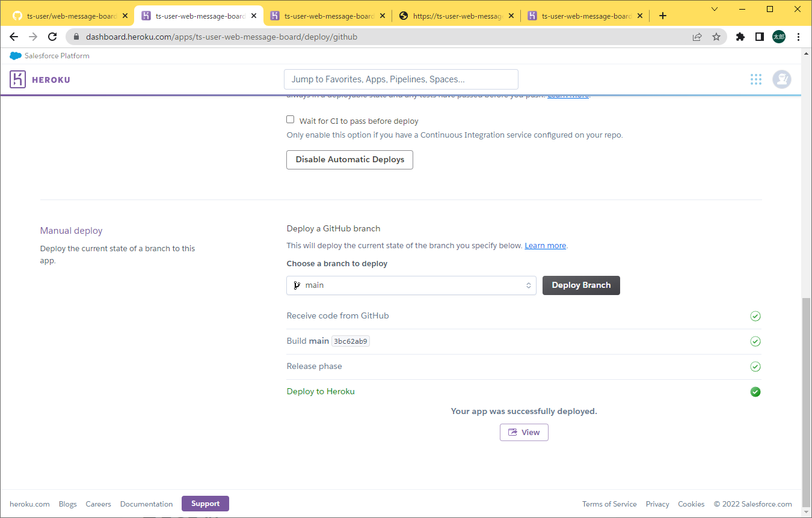Click the padlock site info icon
Viewport: 812px width, 518px height.
point(76,37)
